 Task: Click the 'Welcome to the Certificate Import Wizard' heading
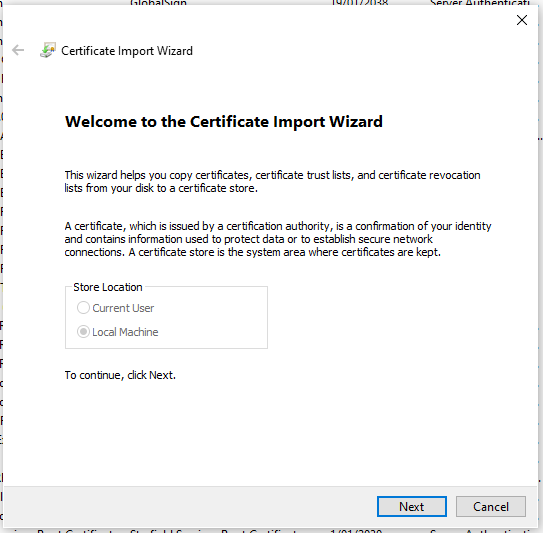pos(224,122)
